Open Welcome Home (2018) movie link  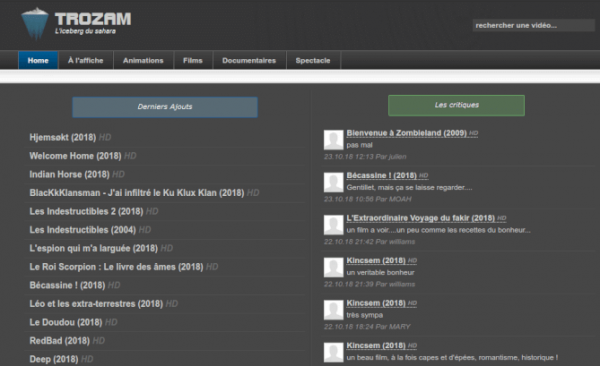(x=75, y=156)
